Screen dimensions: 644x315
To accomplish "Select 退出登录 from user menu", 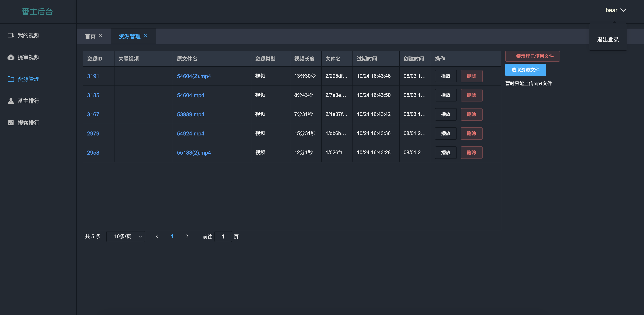I will tap(608, 39).
